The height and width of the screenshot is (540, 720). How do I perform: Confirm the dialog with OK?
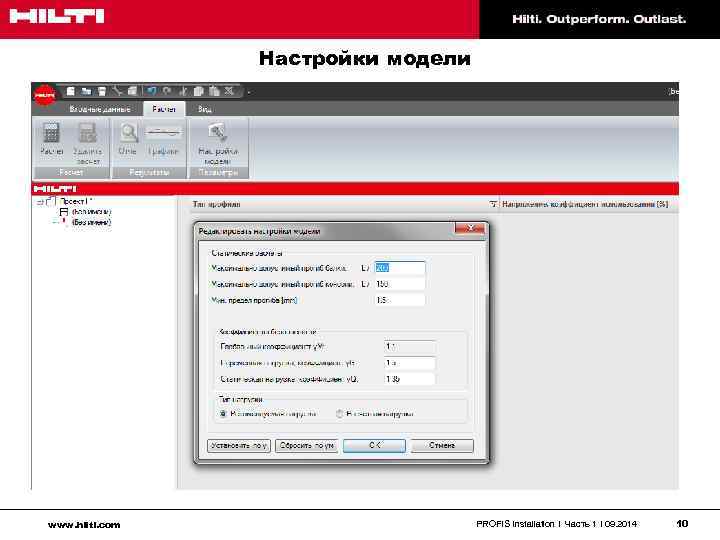point(374,446)
